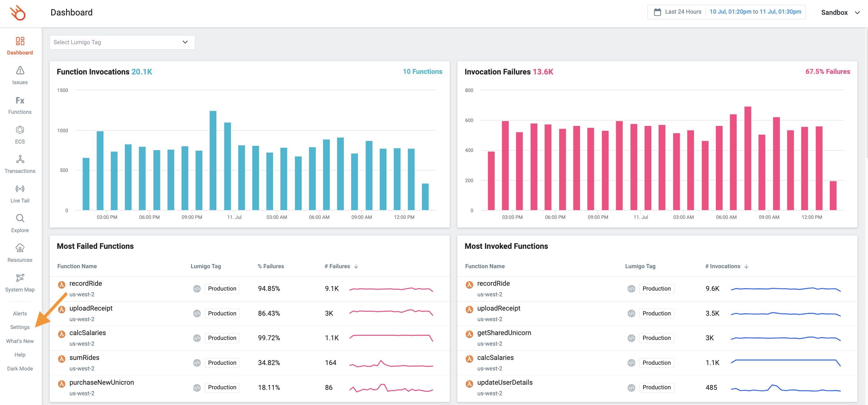Click the Lumigo logo in top corner
Screen dimensions: 868x405
pos(18,13)
